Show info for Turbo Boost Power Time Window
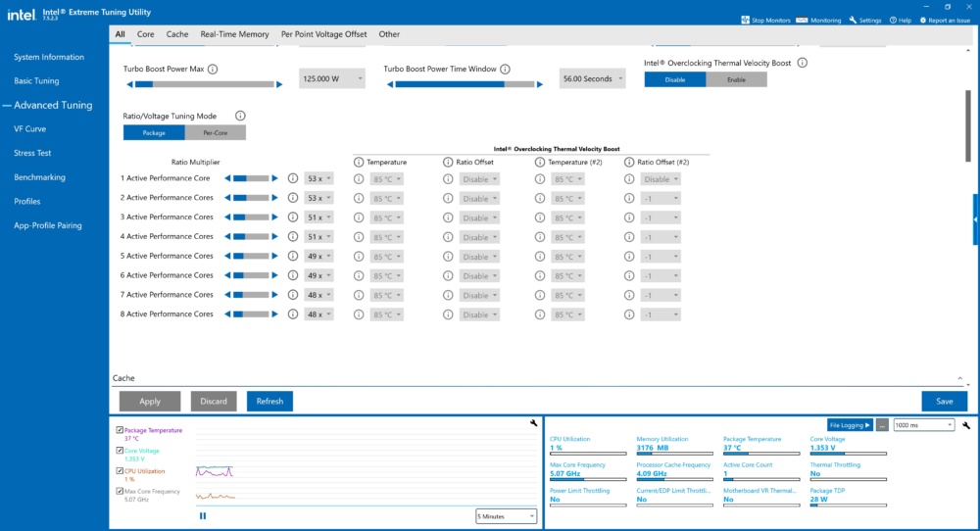Viewport: 980px width, 531px height. [x=505, y=70]
